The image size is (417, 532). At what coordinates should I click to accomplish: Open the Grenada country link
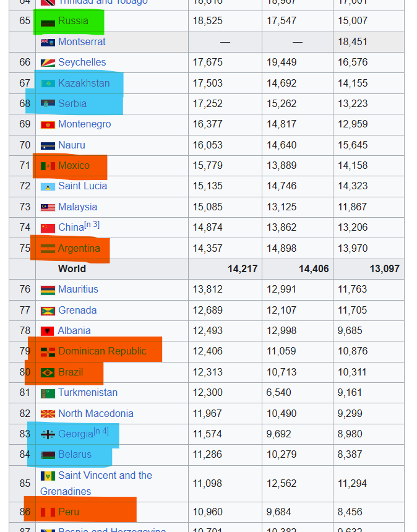77,310
